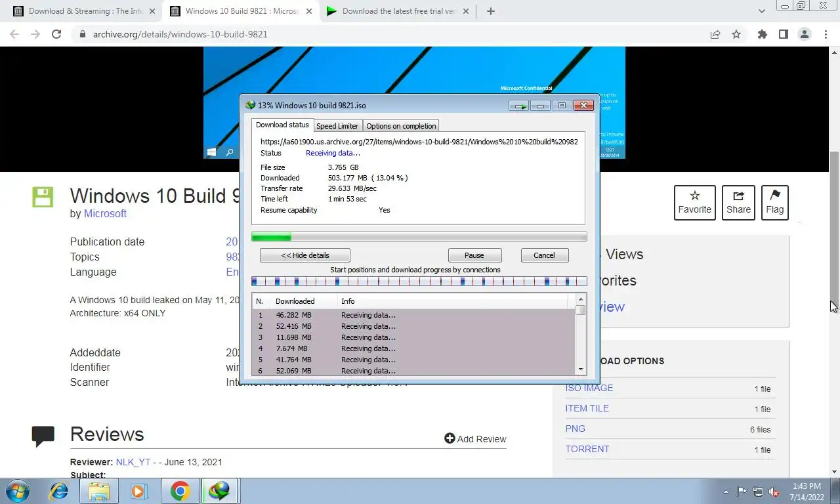Go back in browser

coord(14,34)
